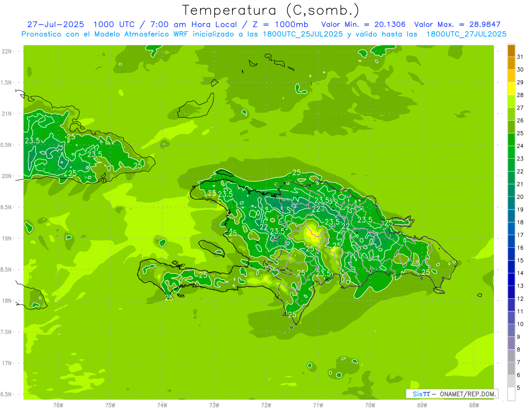Click the "68W" longitude label

474,405
